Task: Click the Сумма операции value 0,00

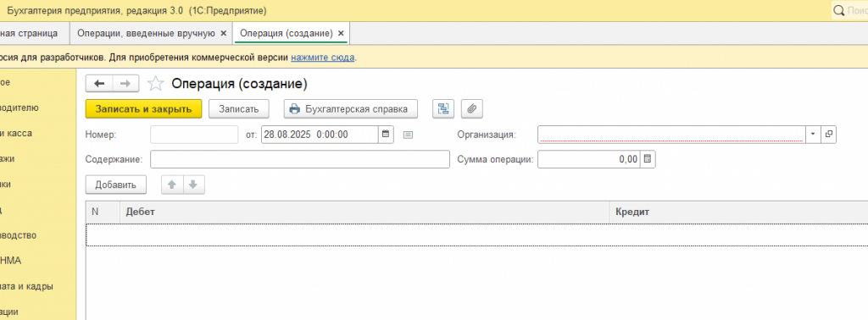Action: [589, 160]
